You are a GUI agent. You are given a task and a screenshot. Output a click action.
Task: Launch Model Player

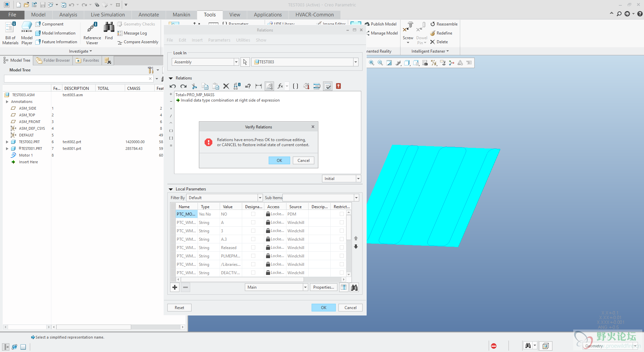click(x=27, y=33)
